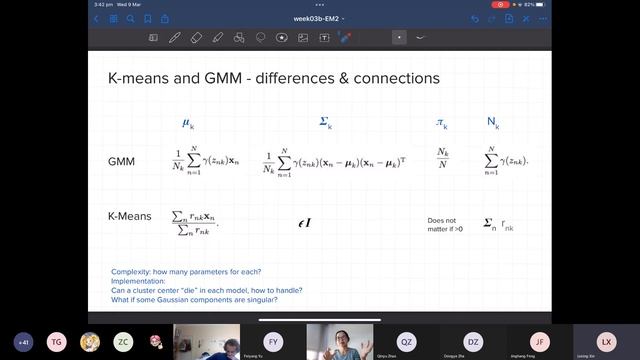640x360 pixels.
Task: Select the cartoon girl participant avatar
Action: (x=90, y=342)
